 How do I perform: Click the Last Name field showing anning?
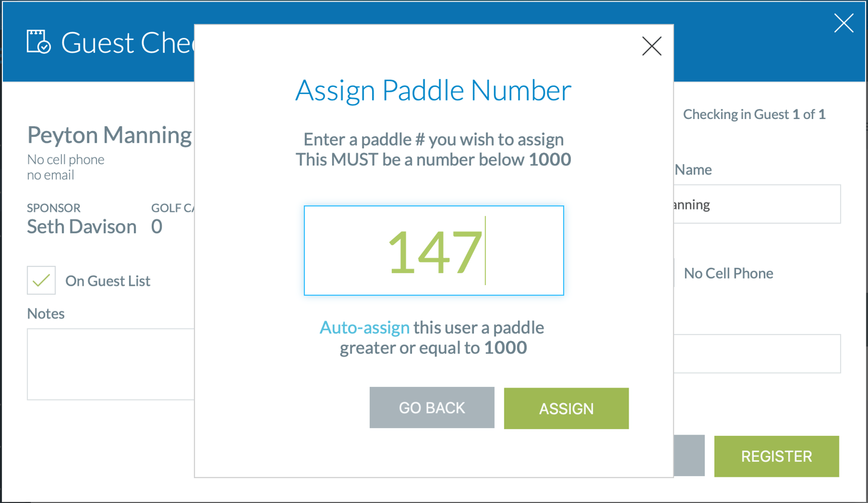pyautogui.click(x=756, y=204)
